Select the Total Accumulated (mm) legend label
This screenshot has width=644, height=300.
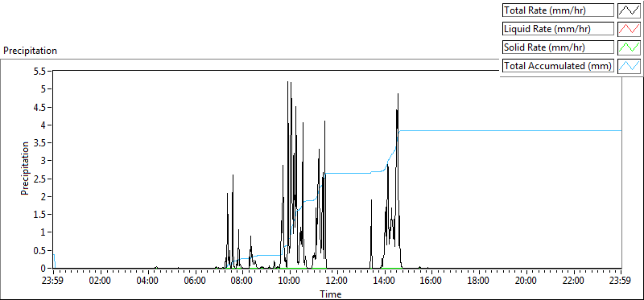[558, 66]
